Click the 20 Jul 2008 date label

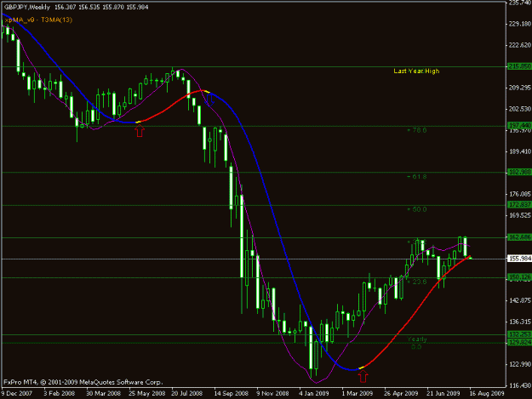(x=187, y=394)
